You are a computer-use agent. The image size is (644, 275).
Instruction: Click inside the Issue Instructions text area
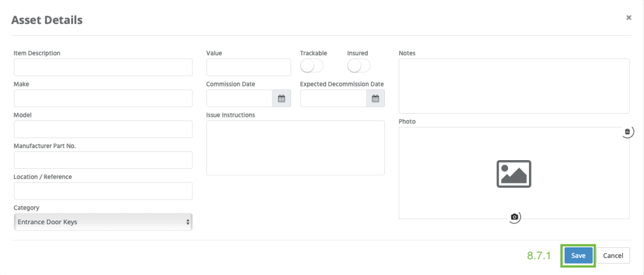pyautogui.click(x=296, y=148)
